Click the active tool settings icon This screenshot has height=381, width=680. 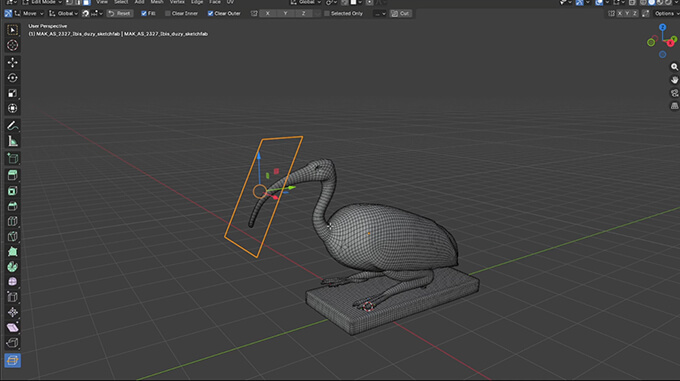coord(8,13)
